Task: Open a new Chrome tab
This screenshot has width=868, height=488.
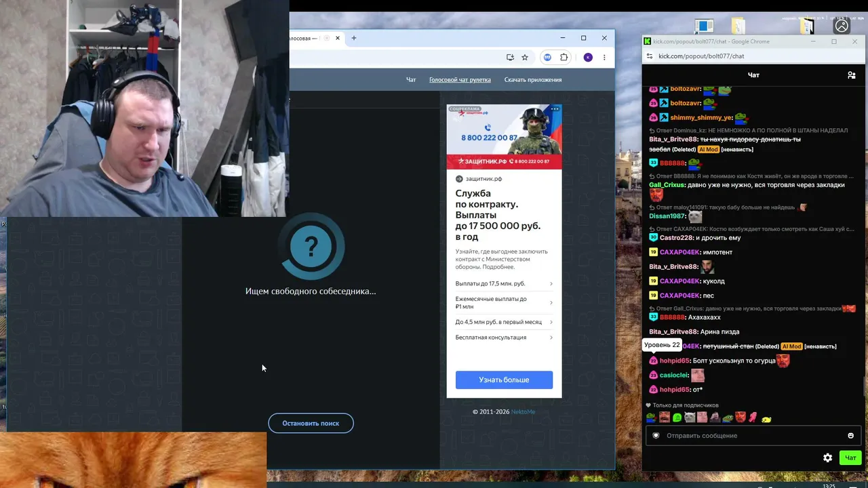Action: pos(353,38)
